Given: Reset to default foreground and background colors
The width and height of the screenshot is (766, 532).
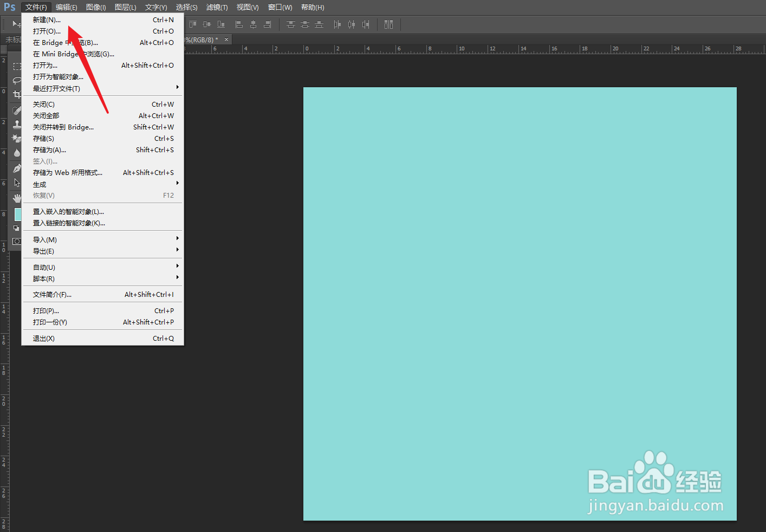Looking at the screenshot, I should click(16, 228).
